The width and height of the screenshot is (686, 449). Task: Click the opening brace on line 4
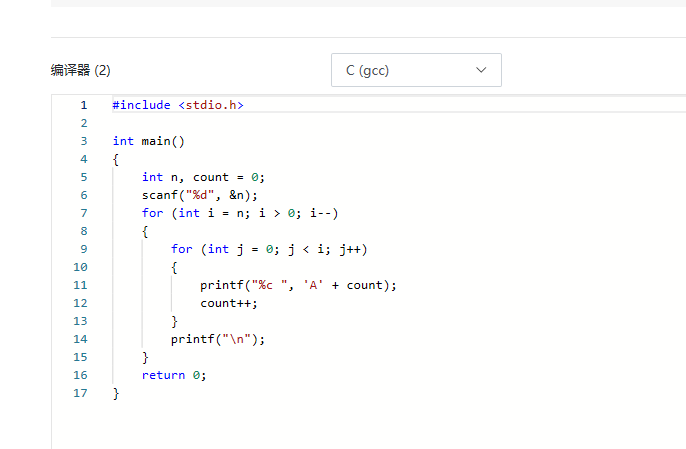[116, 159]
